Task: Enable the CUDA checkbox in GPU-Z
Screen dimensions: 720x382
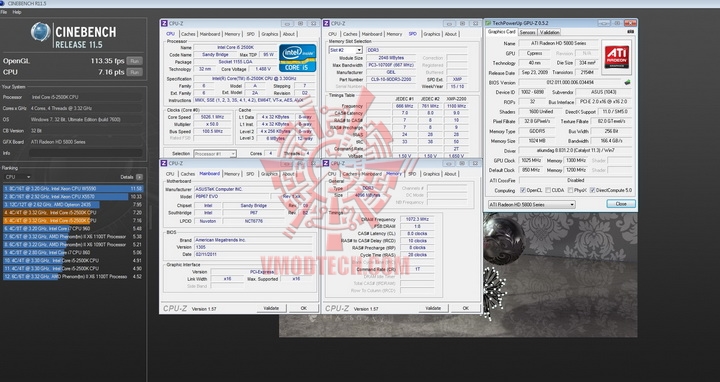Action: [548, 190]
